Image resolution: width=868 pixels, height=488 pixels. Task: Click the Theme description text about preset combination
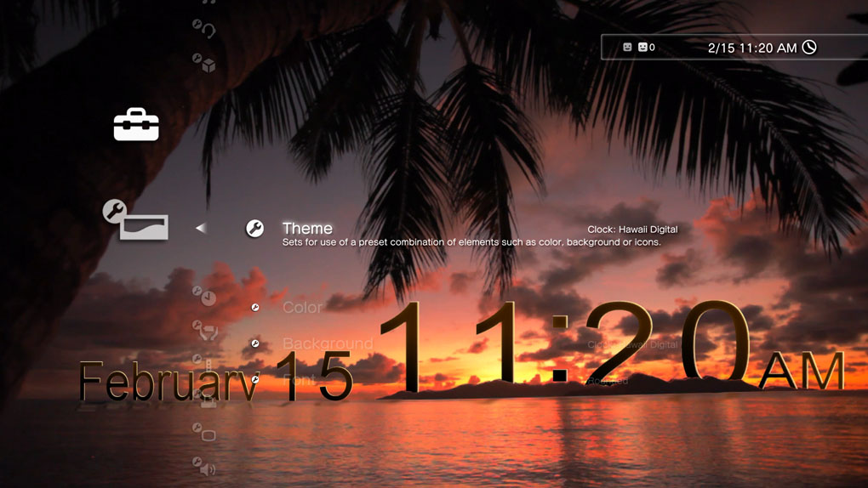(x=471, y=242)
